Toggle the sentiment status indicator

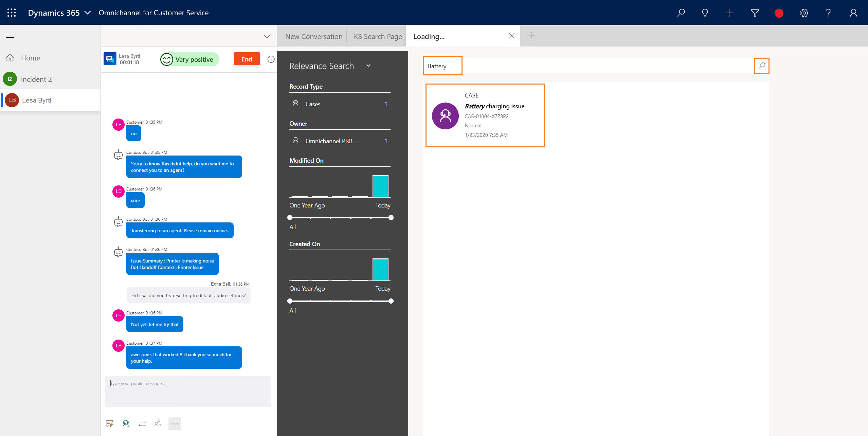click(187, 58)
